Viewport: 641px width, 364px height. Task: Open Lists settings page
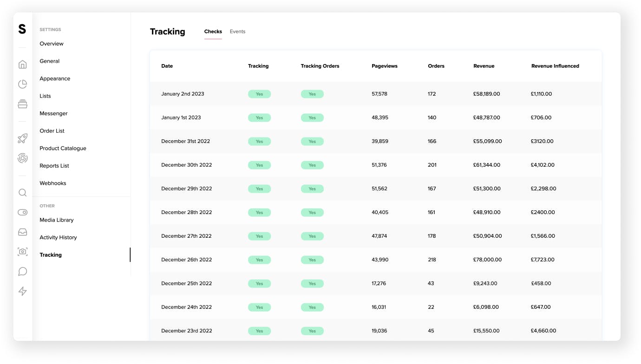tap(45, 96)
